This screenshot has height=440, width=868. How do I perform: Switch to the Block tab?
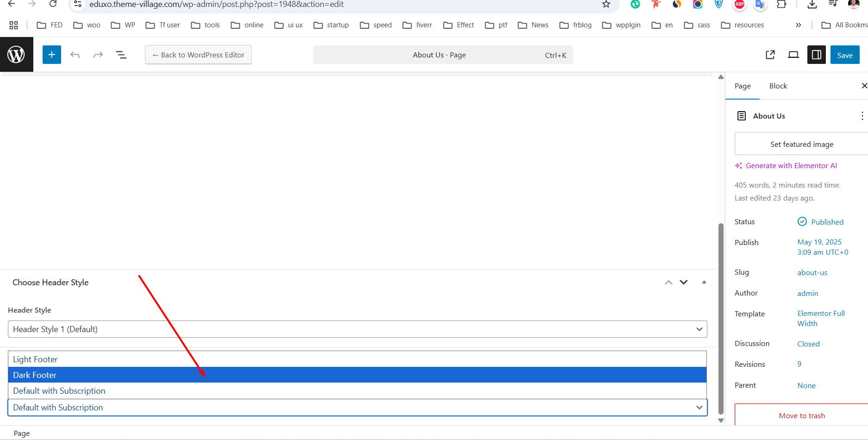(778, 86)
